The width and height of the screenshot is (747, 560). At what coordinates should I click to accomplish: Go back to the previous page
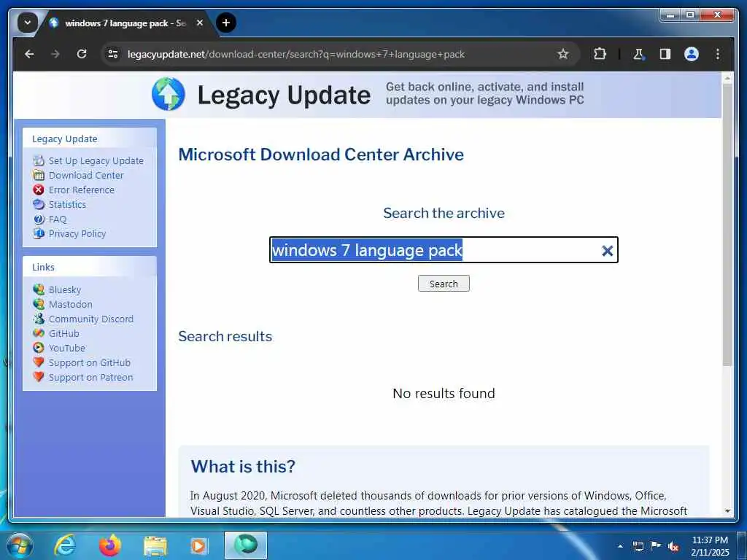[29, 54]
